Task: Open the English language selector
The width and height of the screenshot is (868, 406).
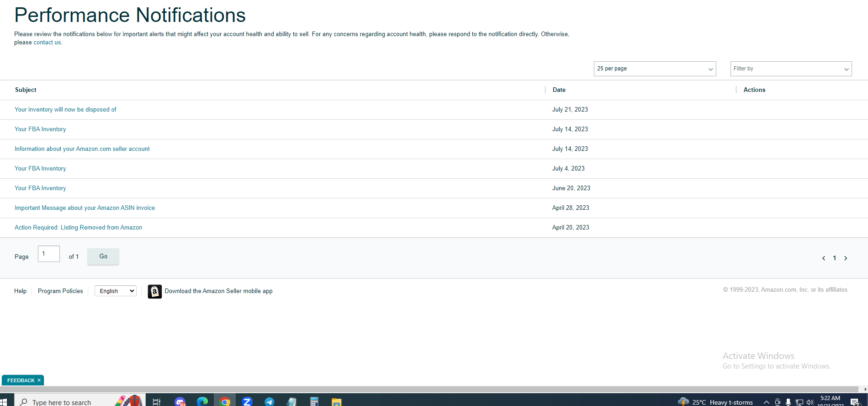Action: coord(116,291)
